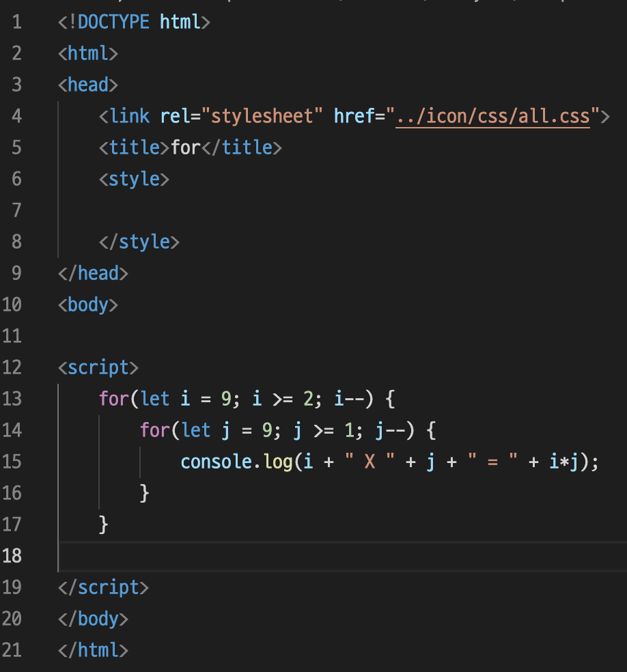Click the opening body tag on line 10
Screen dimensions: 627x672
click(x=88, y=305)
